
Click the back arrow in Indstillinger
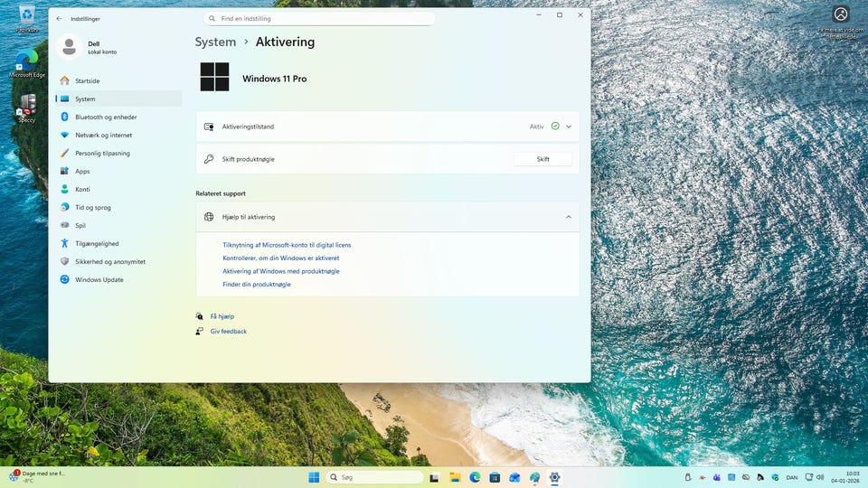click(x=60, y=18)
